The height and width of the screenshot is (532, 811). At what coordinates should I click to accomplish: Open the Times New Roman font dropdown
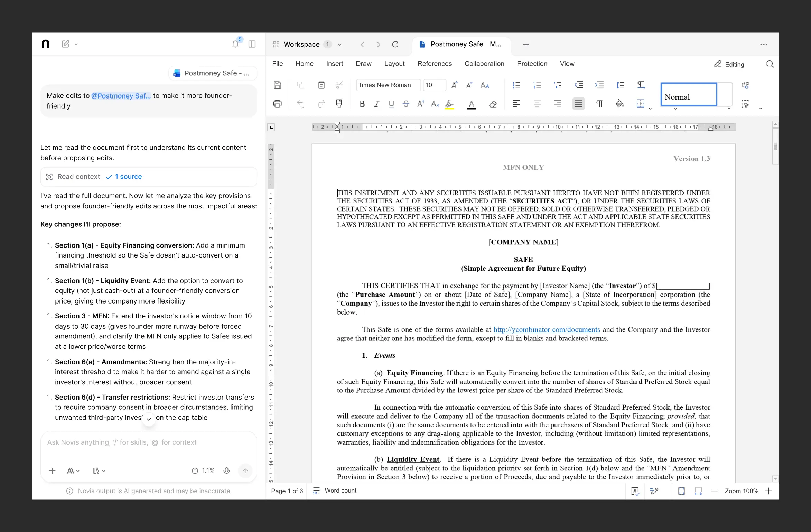[x=388, y=85]
